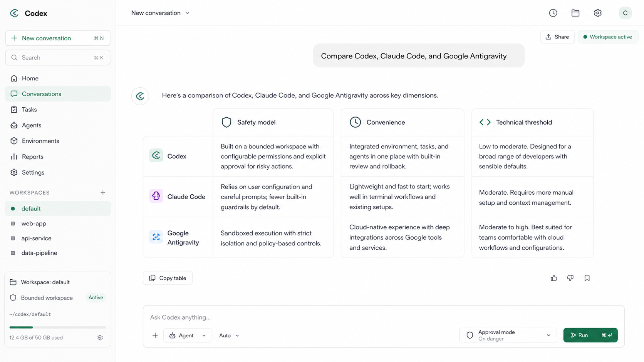Start a New conversation from the sidebar button

58,38
